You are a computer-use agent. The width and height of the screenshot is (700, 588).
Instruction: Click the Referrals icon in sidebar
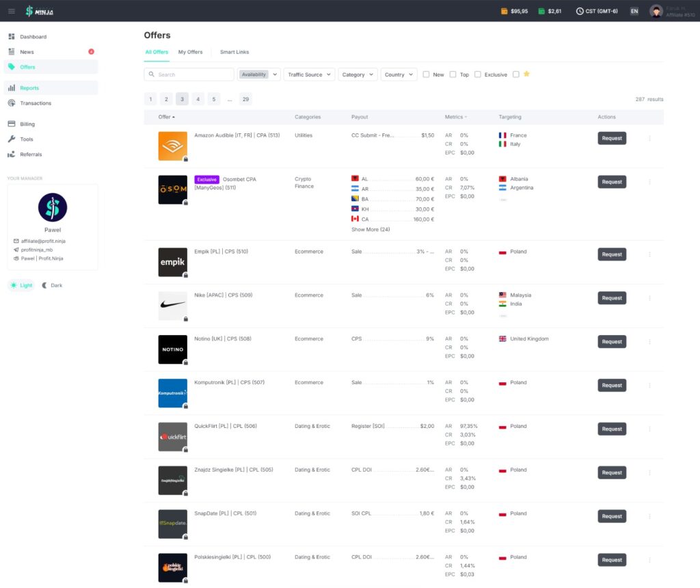click(x=12, y=155)
